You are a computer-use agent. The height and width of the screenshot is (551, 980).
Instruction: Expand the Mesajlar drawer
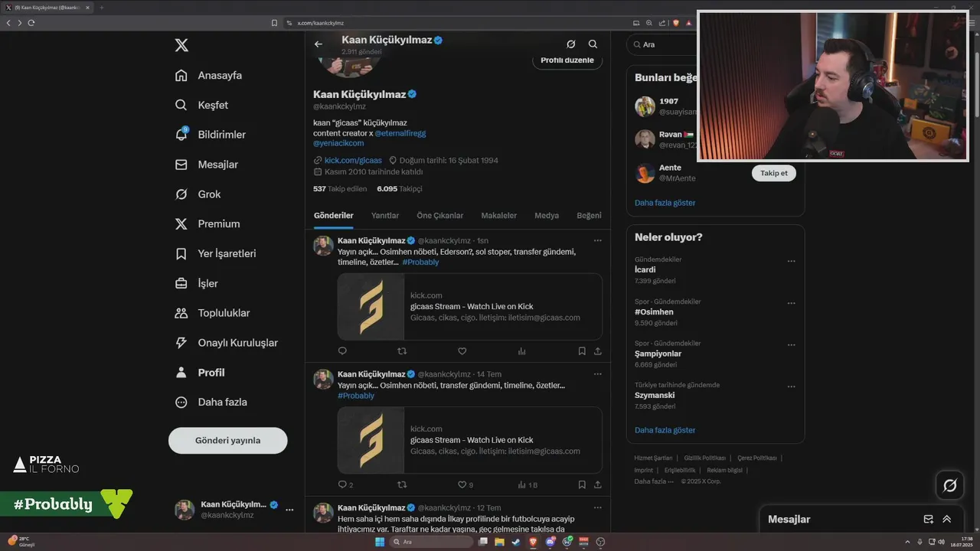pos(947,519)
